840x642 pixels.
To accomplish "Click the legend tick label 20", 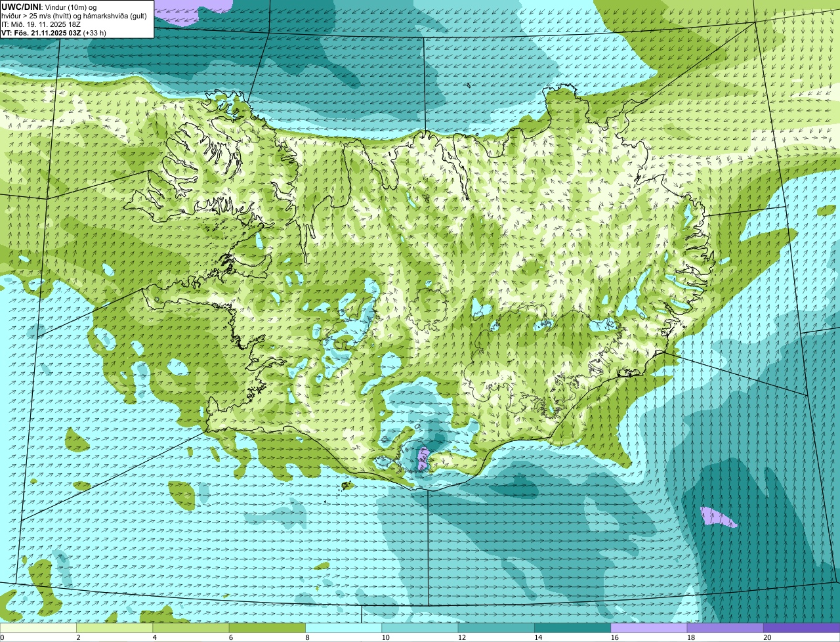I will pos(767,637).
